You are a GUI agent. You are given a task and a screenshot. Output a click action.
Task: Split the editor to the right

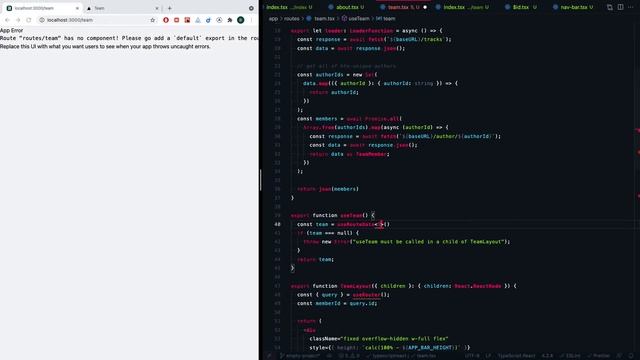[620, 7]
